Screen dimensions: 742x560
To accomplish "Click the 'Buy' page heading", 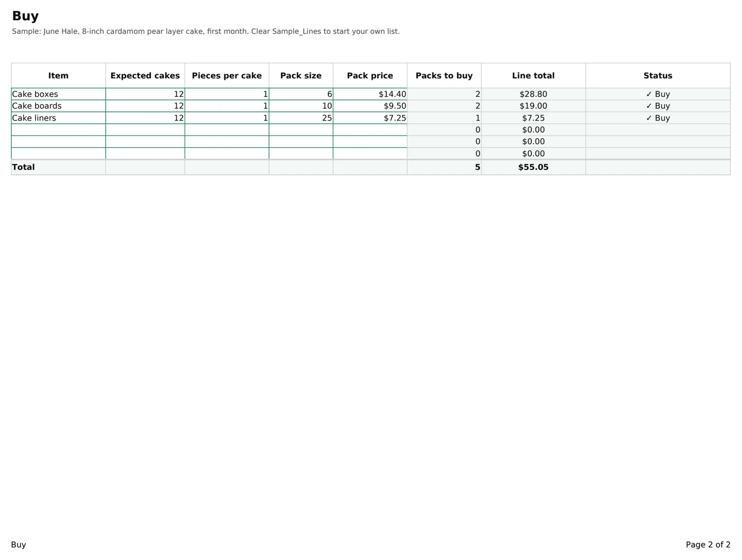I will pyautogui.click(x=25, y=16).
